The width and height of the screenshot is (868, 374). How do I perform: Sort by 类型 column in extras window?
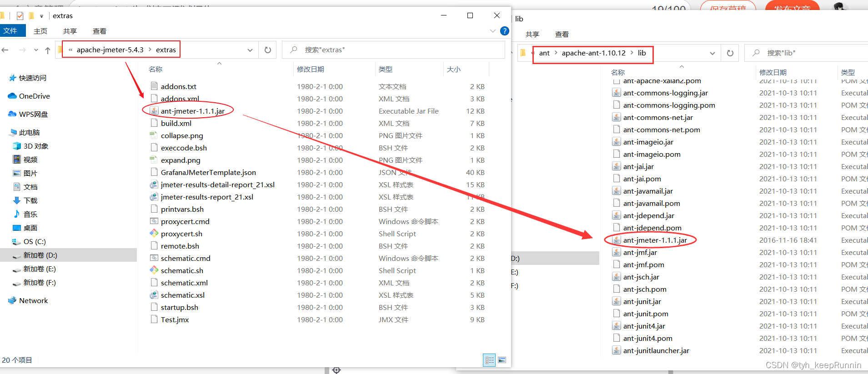tap(386, 69)
